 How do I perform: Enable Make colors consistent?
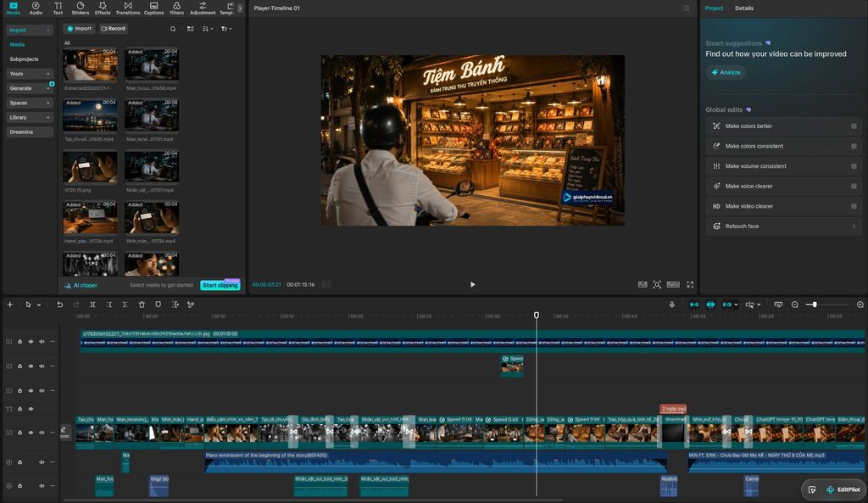click(x=854, y=146)
